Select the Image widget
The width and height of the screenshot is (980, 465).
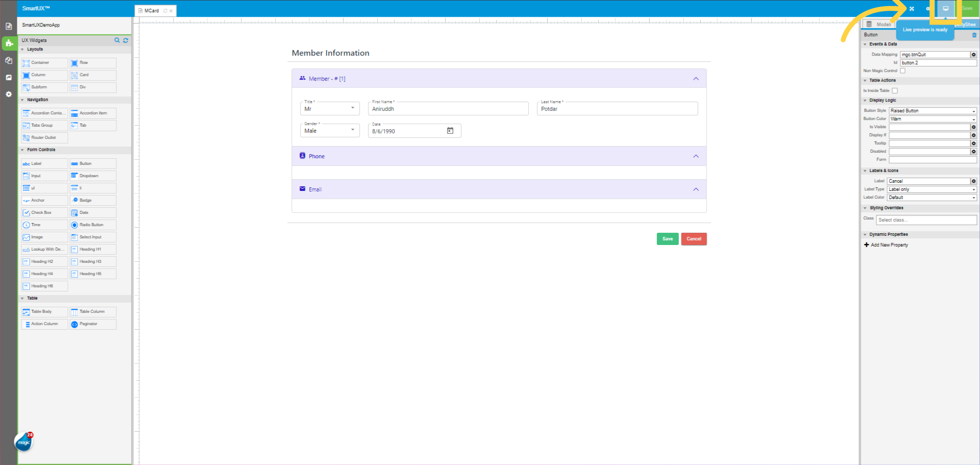(x=44, y=237)
